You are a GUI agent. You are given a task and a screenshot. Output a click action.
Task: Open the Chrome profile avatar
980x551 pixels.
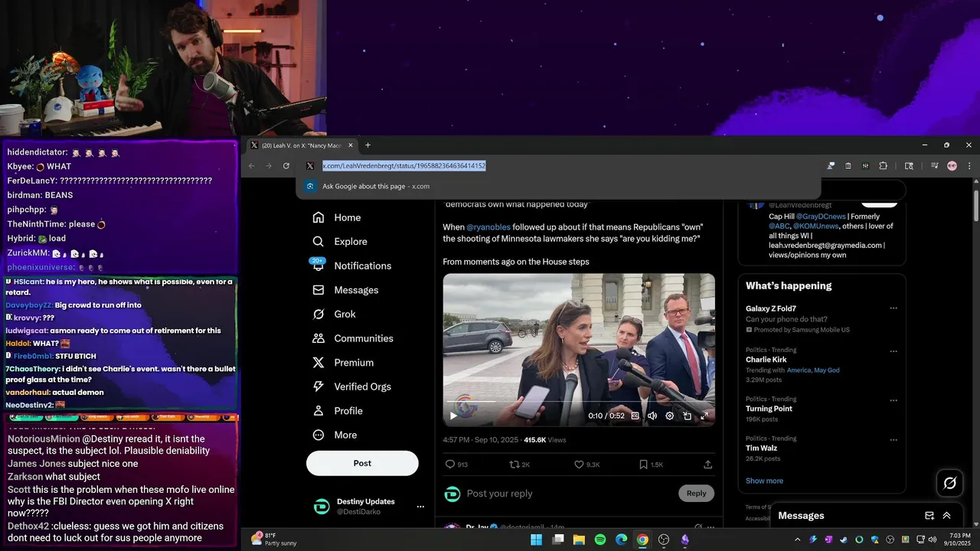(x=952, y=166)
